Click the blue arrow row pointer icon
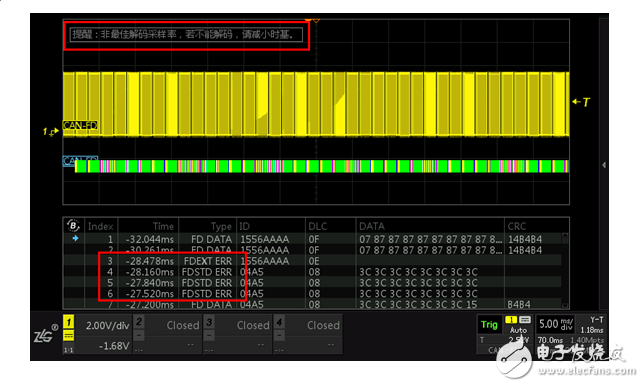644x387 pixels. coord(75,238)
